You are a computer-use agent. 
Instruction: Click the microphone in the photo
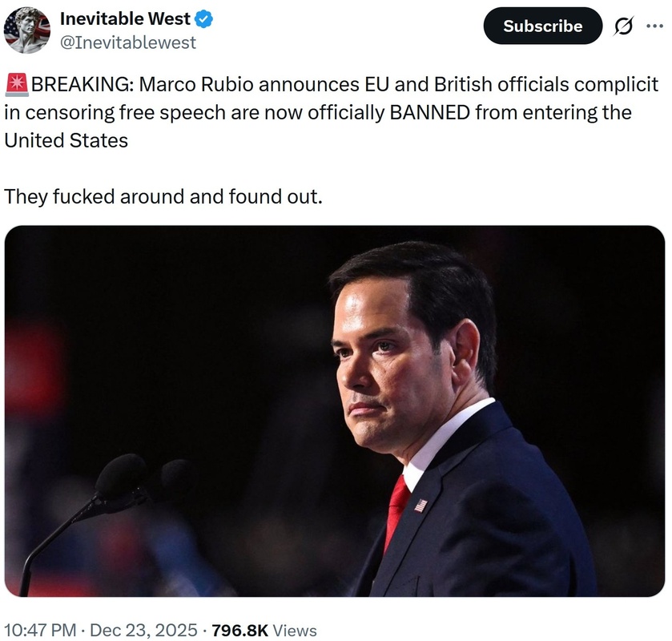click(x=120, y=478)
